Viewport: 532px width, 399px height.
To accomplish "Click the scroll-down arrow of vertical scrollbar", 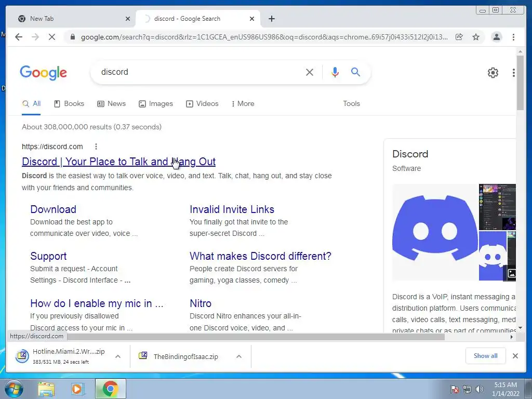I will (520, 328).
